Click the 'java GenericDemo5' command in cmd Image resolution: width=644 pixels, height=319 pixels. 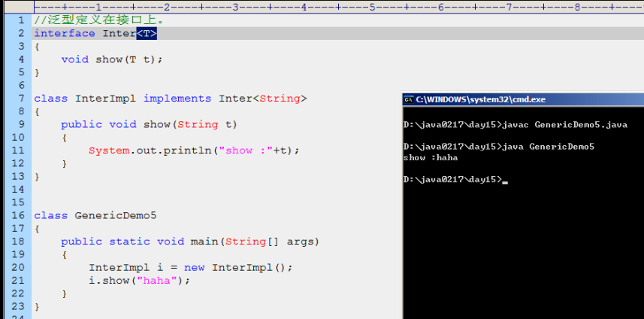pyautogui.click(x=550, y=147)
